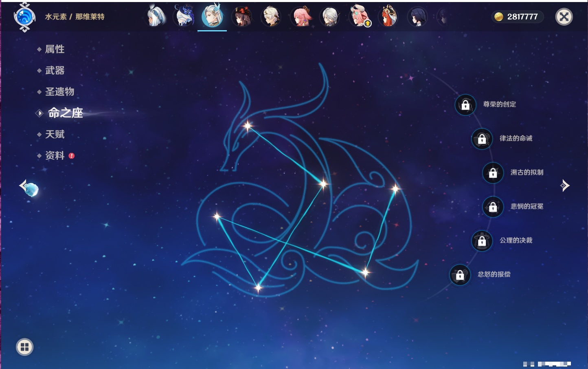Open the 武器 weapon tab
The image size is (588, 369).
(55, 70)
